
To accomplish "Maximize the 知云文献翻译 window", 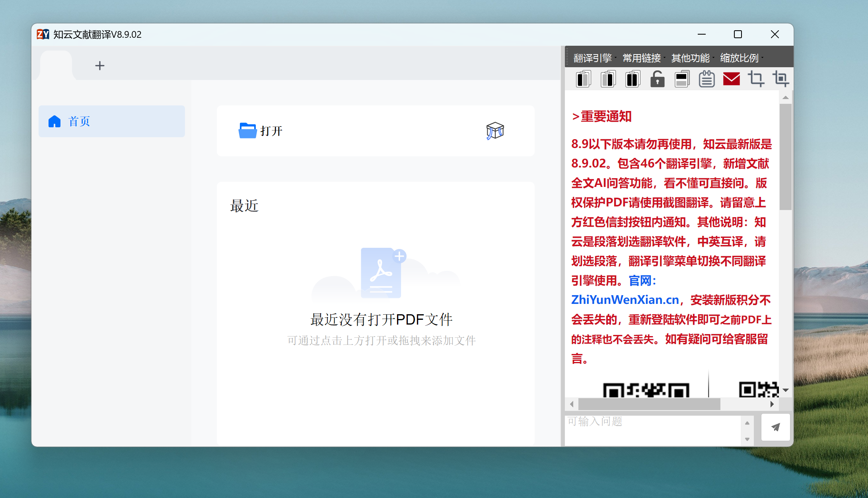I will pos(738,34).
